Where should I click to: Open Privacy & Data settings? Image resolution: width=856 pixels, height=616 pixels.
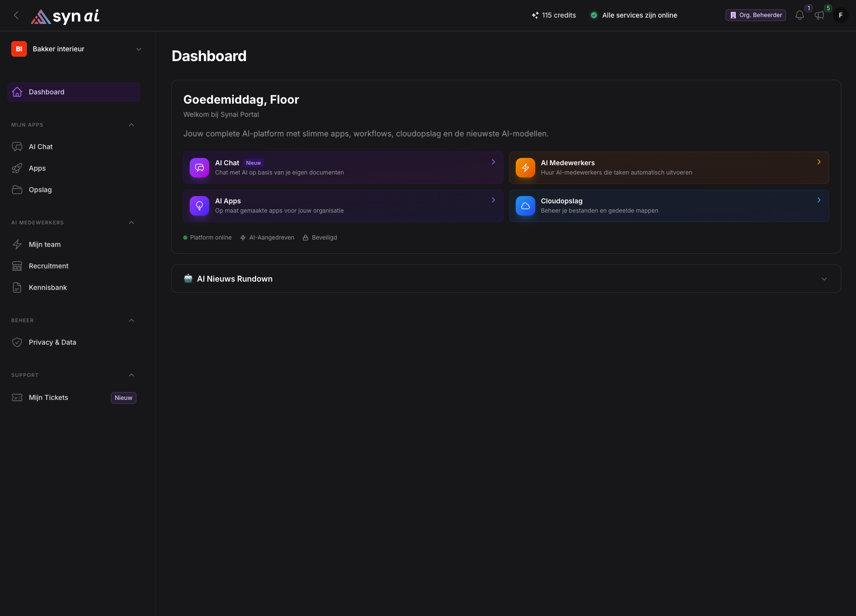[x=52, y=342]
